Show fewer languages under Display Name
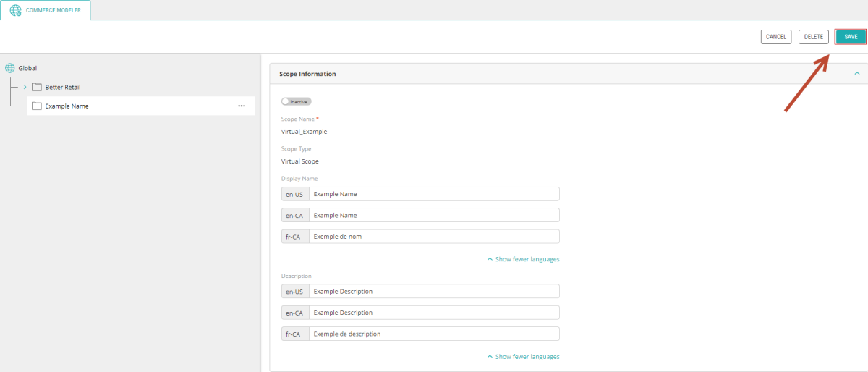This screenshot has height=372, width=868. pos(523,259)
